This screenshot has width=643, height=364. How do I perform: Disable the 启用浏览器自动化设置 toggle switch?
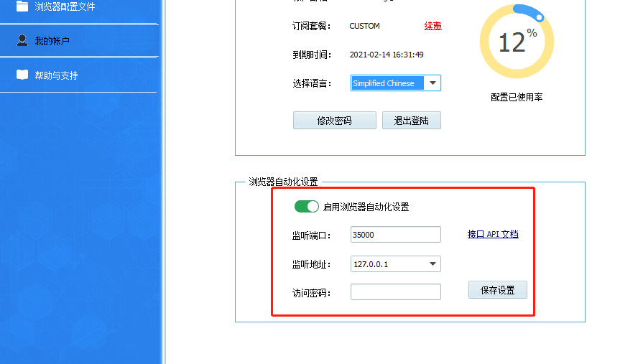(x=307, y=207)
